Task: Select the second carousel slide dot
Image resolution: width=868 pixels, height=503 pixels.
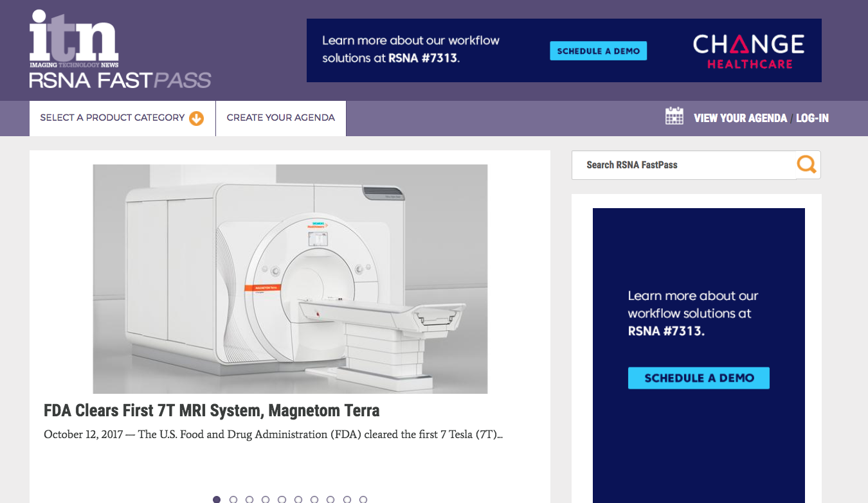Action: [233, 499]
